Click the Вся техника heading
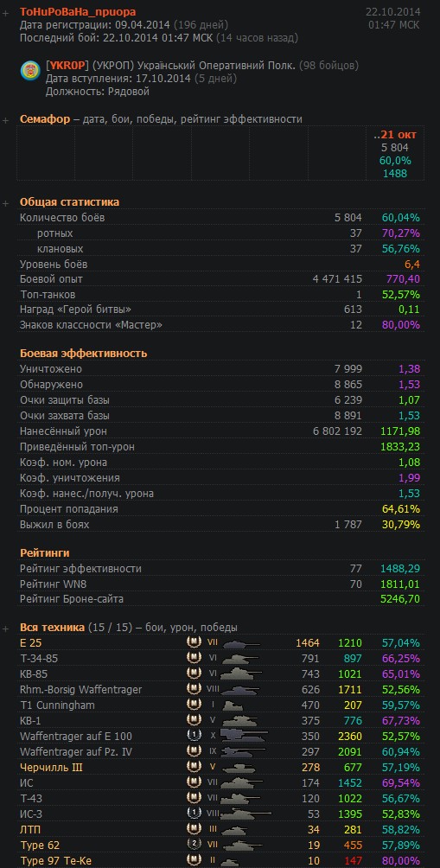Image resolution: width=440 pixels, height=868 pixels. click(x=52, y=628)
